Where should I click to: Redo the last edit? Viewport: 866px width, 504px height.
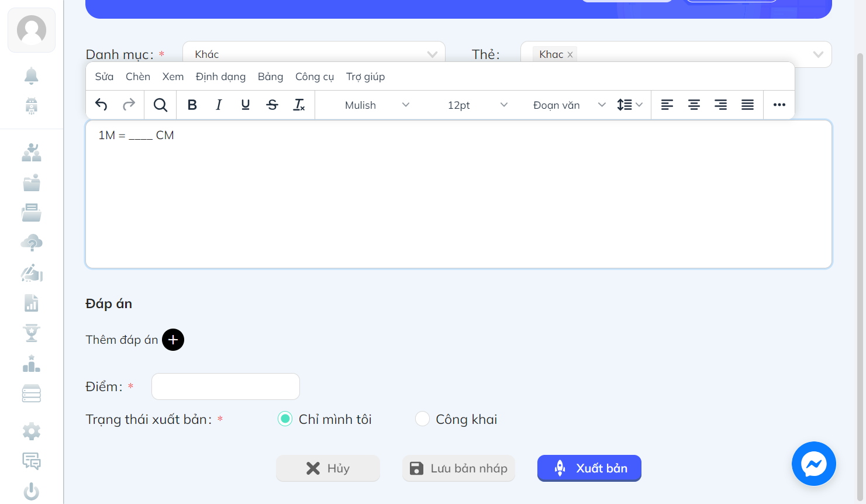pos(129,105)
